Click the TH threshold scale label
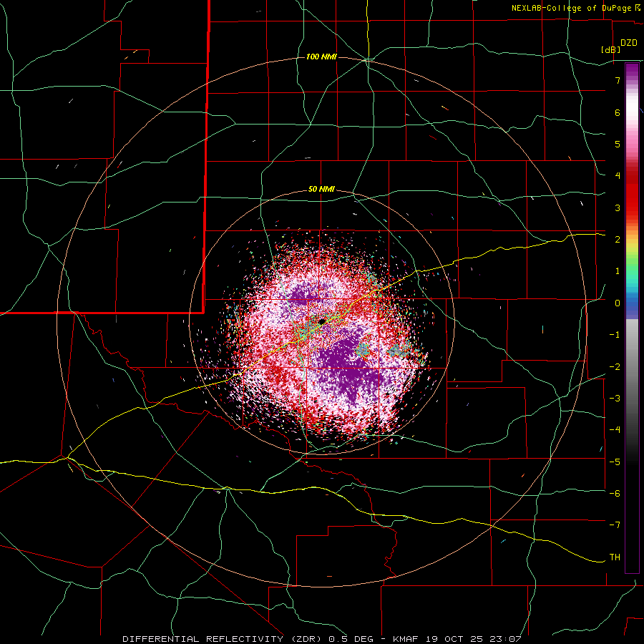The width and height of the screenshot is (644, 644). point(615,557)
